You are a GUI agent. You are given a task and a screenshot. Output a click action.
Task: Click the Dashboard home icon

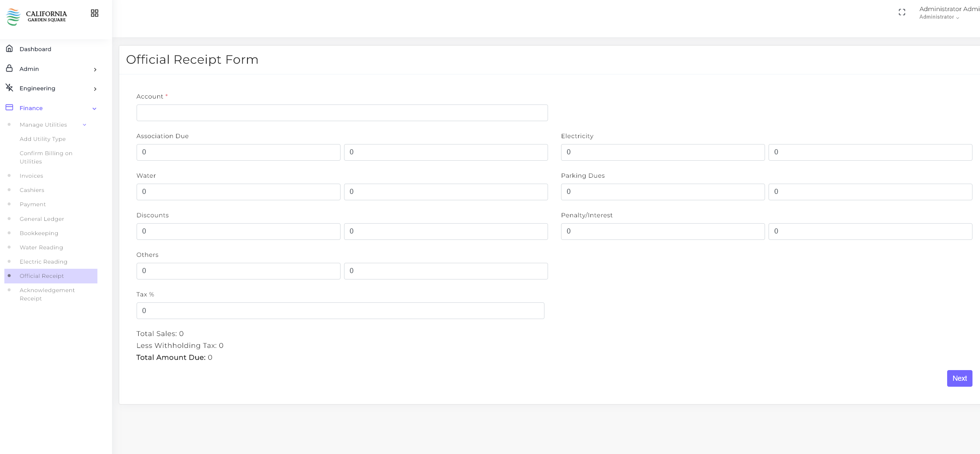[10, 49]
